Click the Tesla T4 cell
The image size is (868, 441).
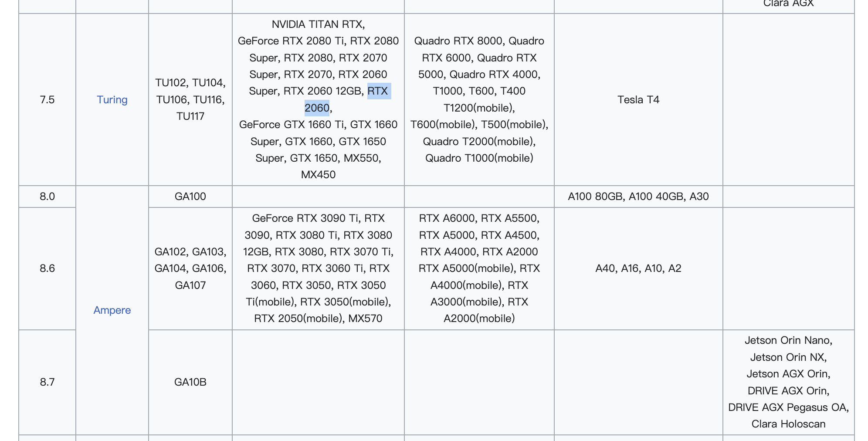[638, 100]
